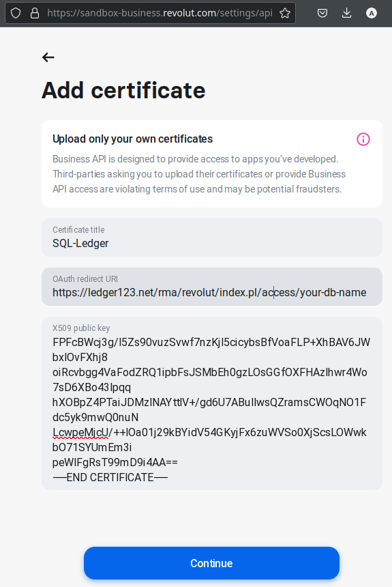This screenshot has width=392, height=587.
Task: Click the Continue button
Action: point(212,563)
